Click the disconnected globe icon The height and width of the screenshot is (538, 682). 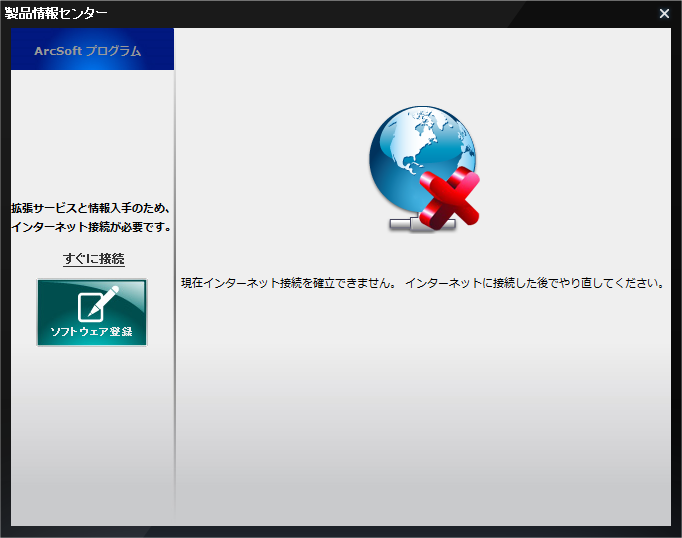(425, 168)
